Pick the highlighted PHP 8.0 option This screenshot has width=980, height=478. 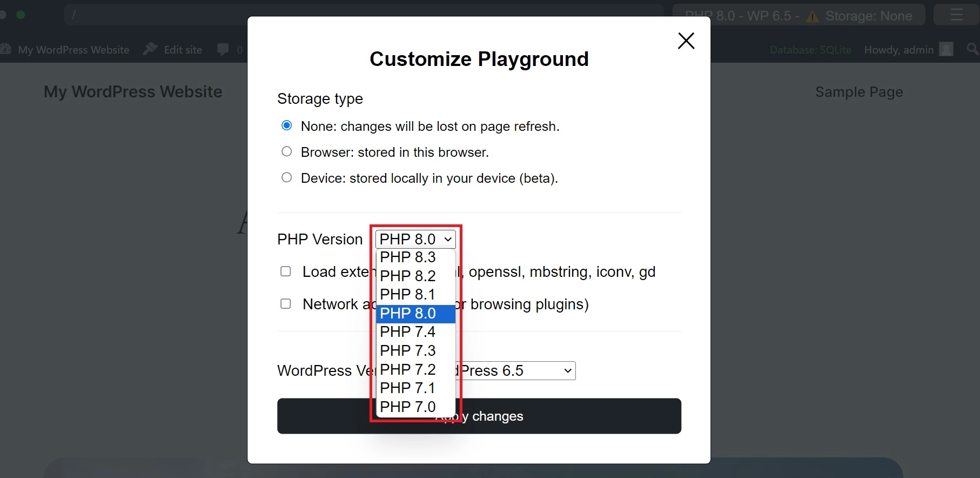[x=415, y=314]
